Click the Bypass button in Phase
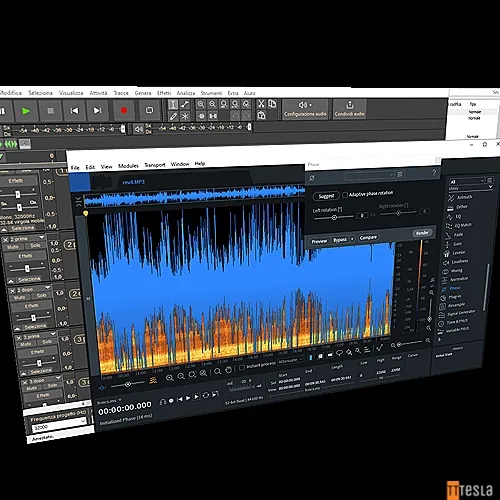 [340, 240]
